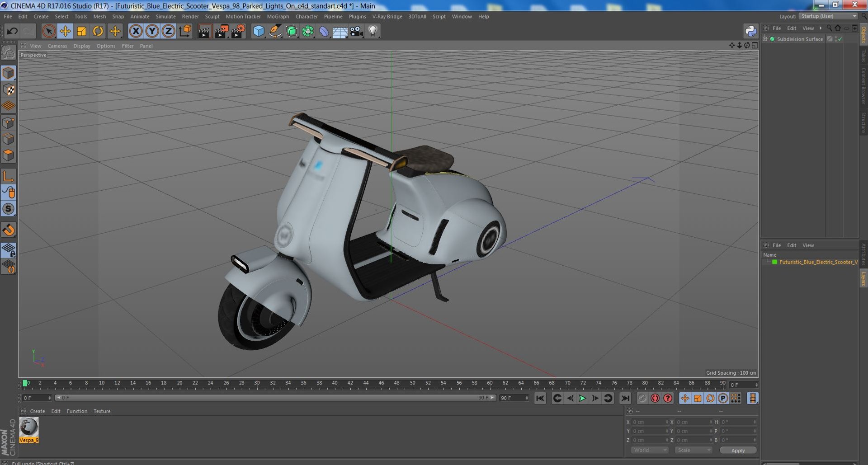Click the timeline playhead at frame 0

(x=25, y=383)
